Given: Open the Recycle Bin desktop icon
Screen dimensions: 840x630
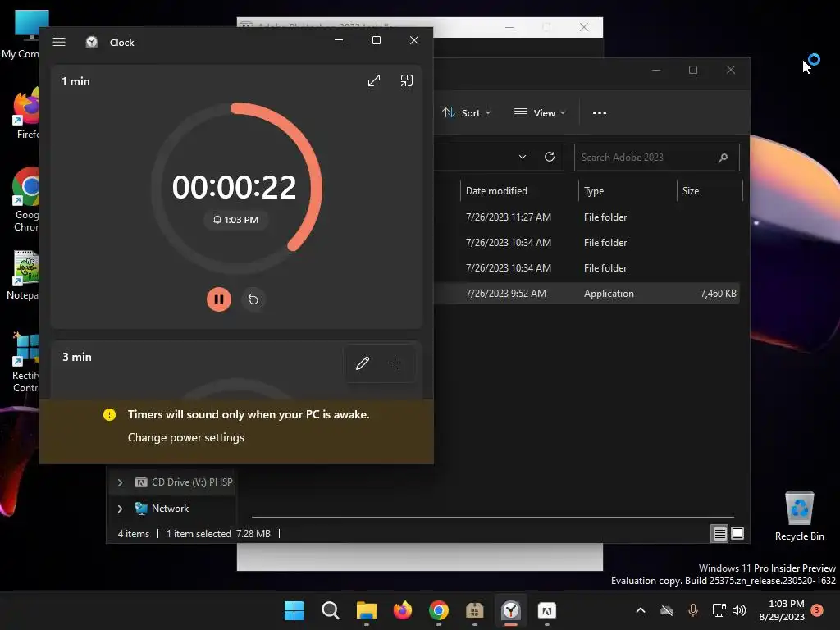Looking at the screenshot, I should [799, 515].
